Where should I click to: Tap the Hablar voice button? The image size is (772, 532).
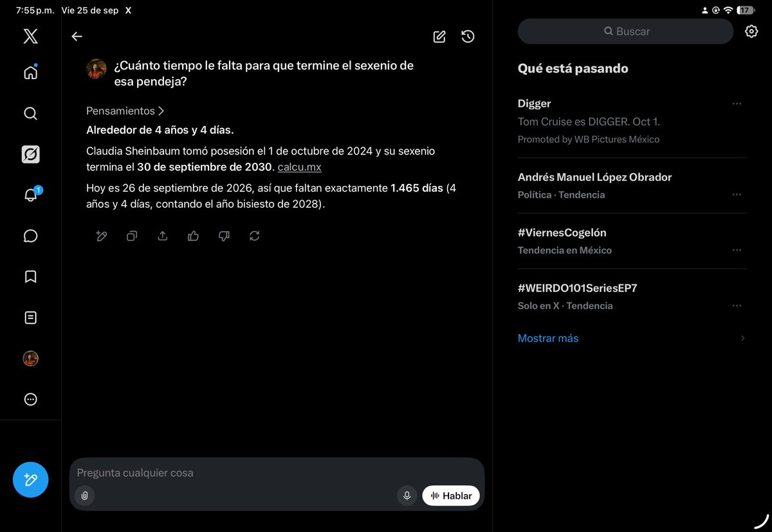click(451, 496)
